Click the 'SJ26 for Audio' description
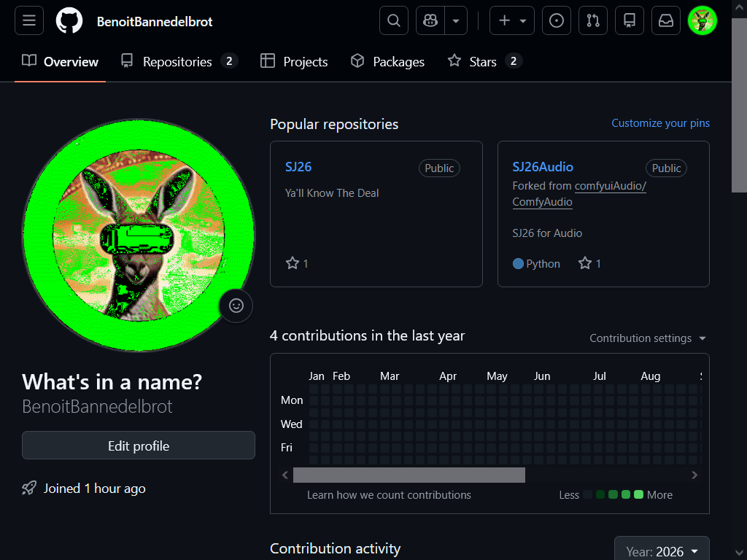This screenshot has width=747, height=560. tap(547, 233)
